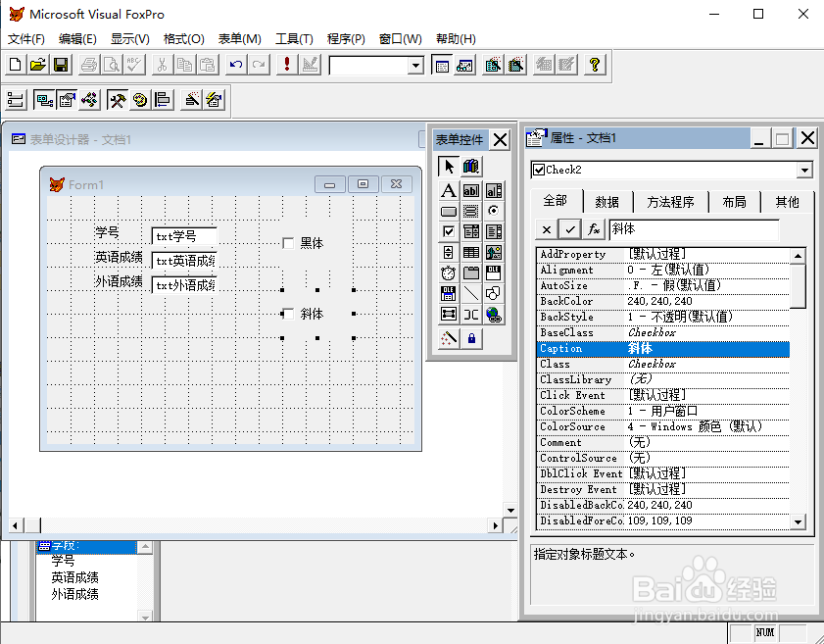Pick the Shape control tool

(494, 293)
